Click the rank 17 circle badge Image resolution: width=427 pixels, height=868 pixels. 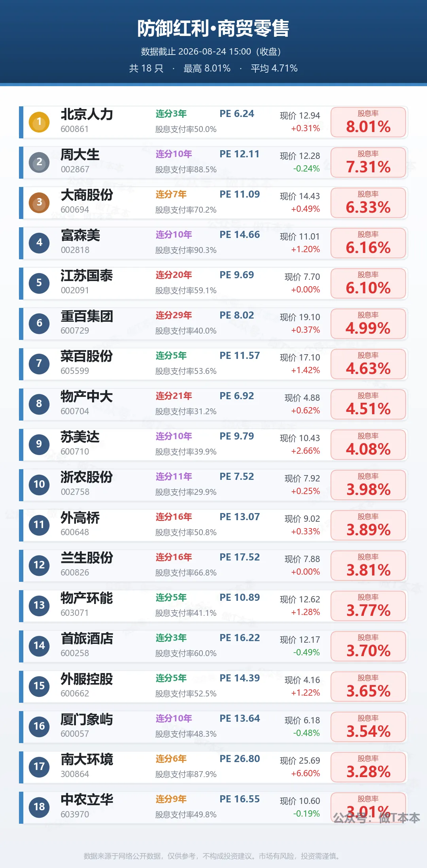[39, 767]
